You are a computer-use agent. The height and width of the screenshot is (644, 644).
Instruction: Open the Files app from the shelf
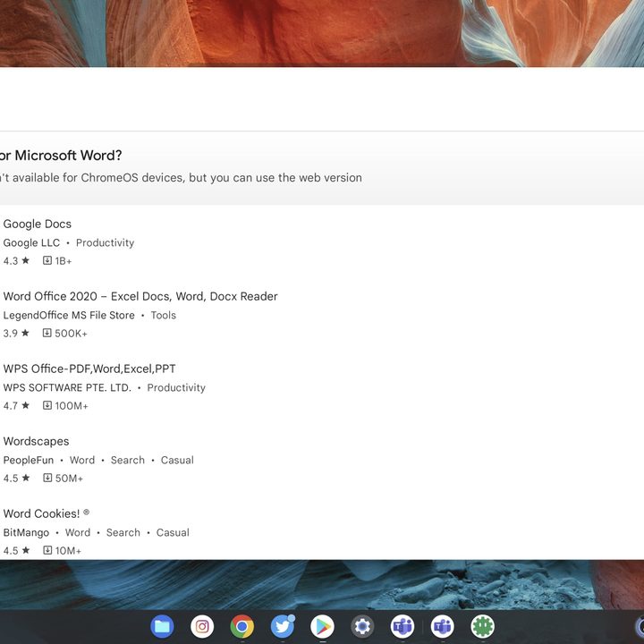click(162, 626)
